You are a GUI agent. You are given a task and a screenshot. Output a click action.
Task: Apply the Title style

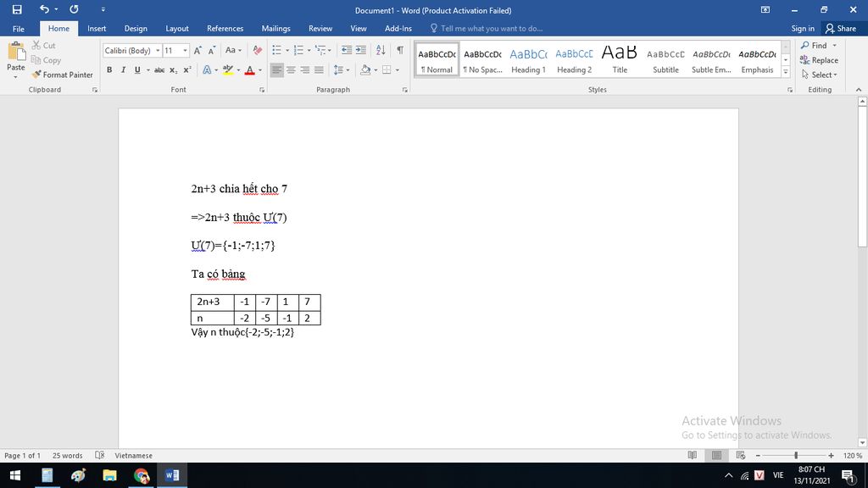coord(620,60)
